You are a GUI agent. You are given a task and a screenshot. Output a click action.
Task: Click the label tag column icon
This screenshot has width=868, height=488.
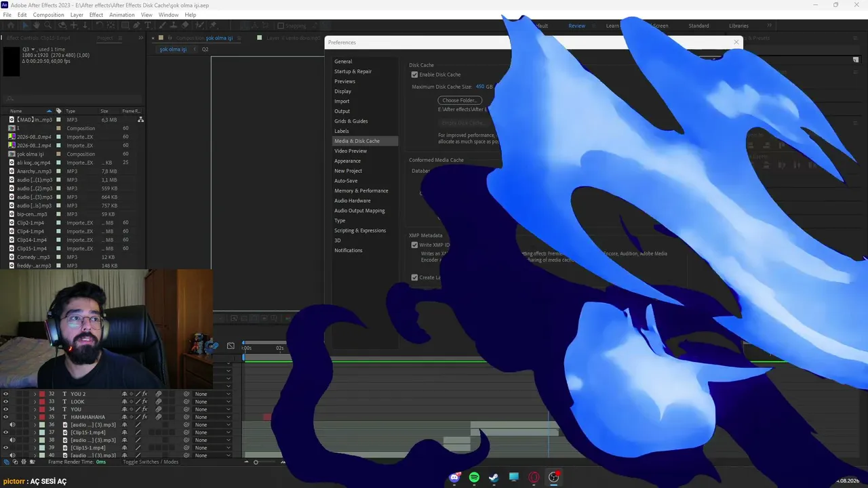click(x=59, y=110)
